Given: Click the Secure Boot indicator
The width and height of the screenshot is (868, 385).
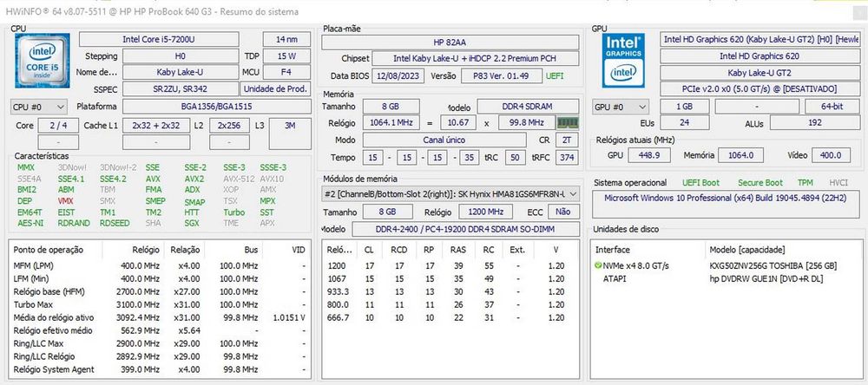Looking at the screenshot, I should 759,183.
